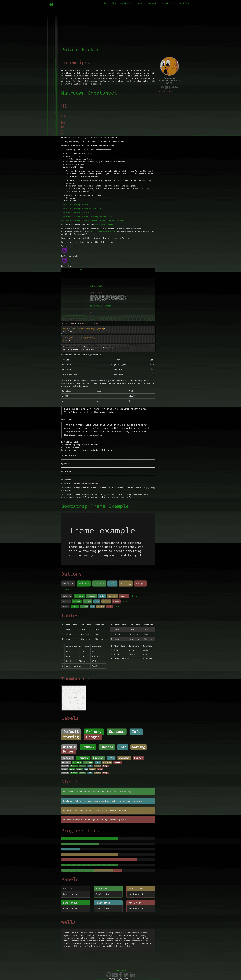
Task: Click the "@TwBootstrap" table cell
Action: click(98, 656)
